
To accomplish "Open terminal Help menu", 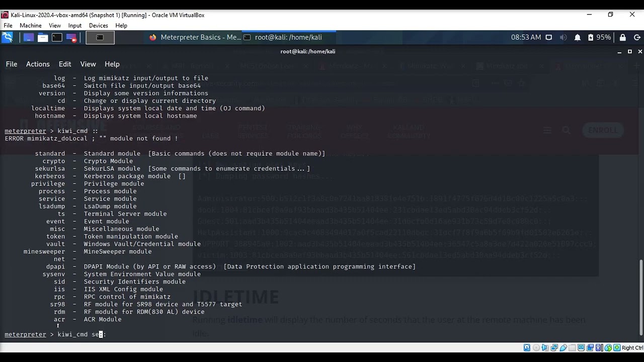I will tap(112, 64).
